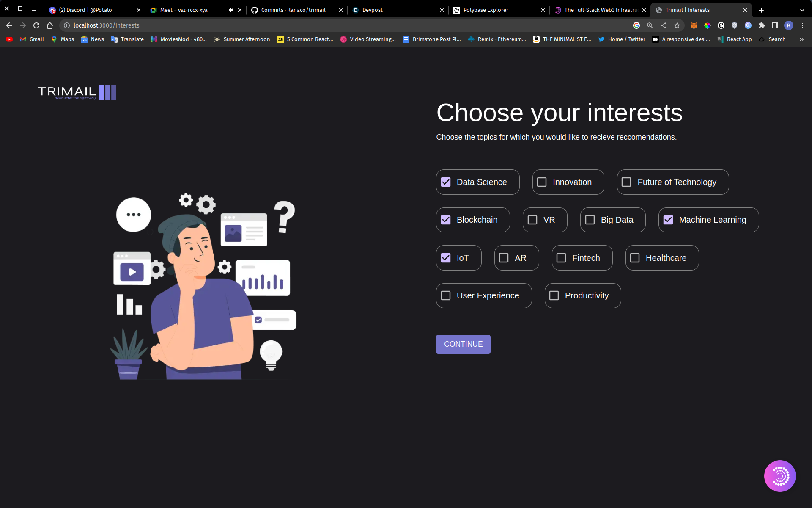The image size is (812, 508).
Task: Select the Productivity interest checkbox
Action: 554,295
